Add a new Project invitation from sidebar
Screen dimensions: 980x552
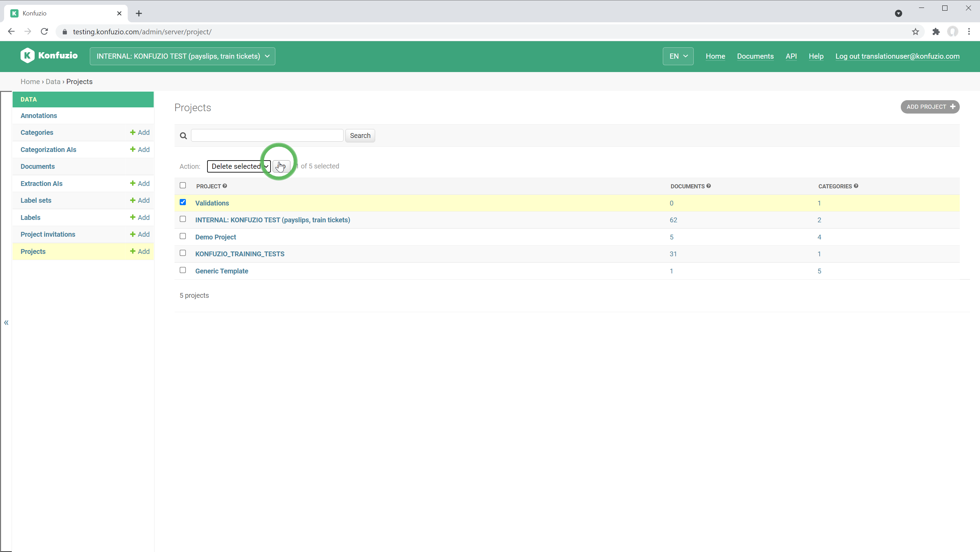[140, 235]
